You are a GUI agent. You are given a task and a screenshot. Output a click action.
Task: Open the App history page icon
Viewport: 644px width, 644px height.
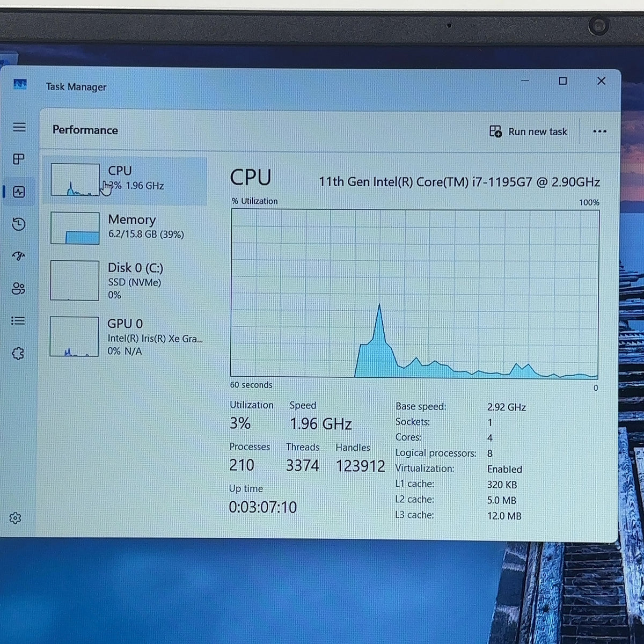[19, 224]
